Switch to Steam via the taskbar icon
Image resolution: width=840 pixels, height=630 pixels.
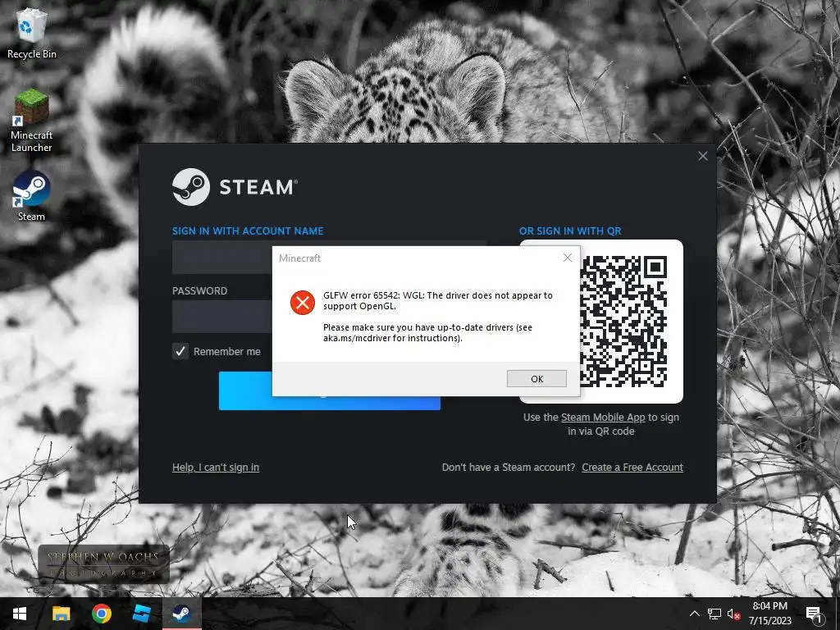click(x=181, y=614)
